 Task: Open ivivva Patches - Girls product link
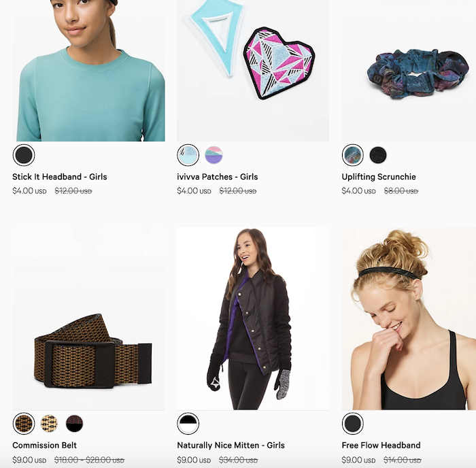218,177
